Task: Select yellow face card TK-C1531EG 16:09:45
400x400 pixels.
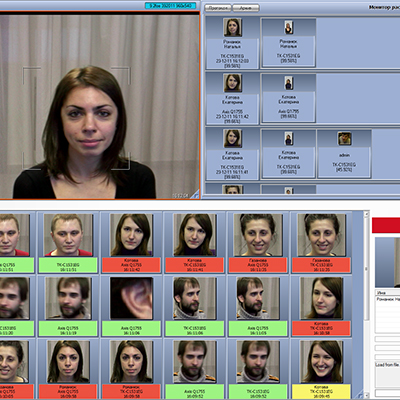Action: [321, 369]
